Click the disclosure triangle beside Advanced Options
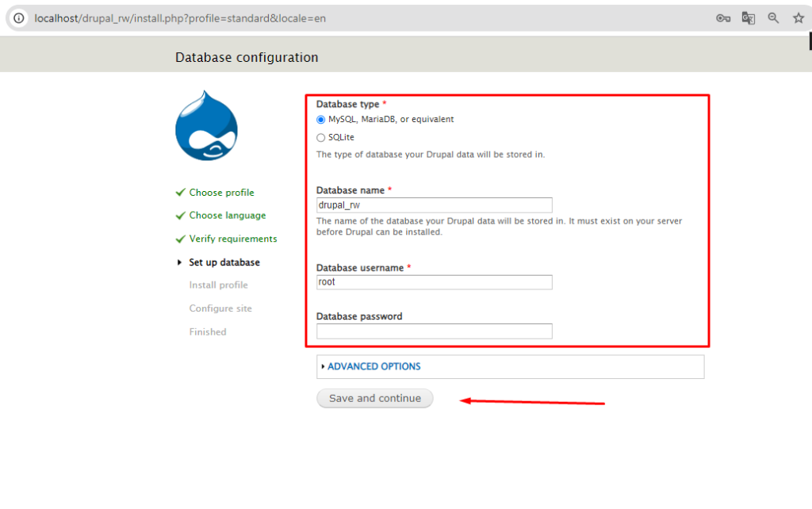Screen dimensions: 812x509 tap(324, 366)
